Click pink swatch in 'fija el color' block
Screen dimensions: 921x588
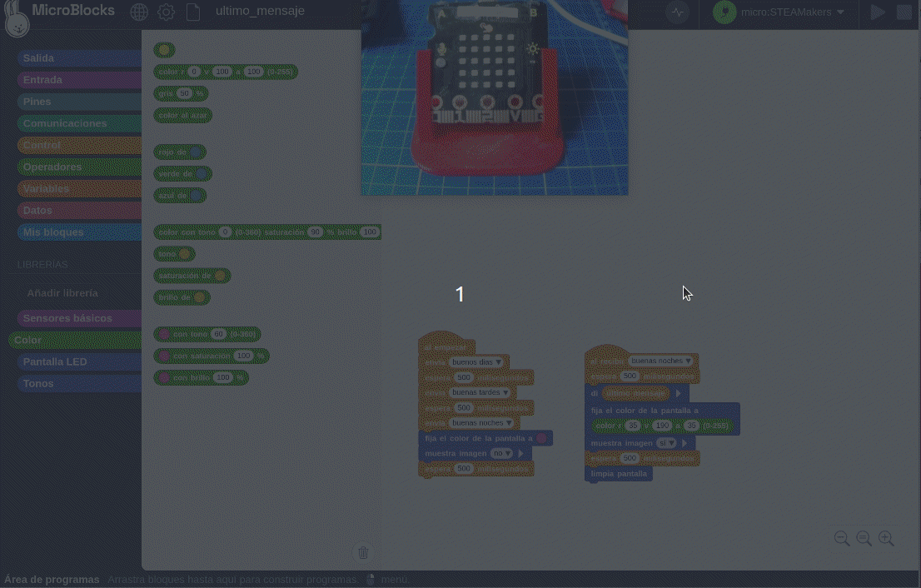click(541, 438)
